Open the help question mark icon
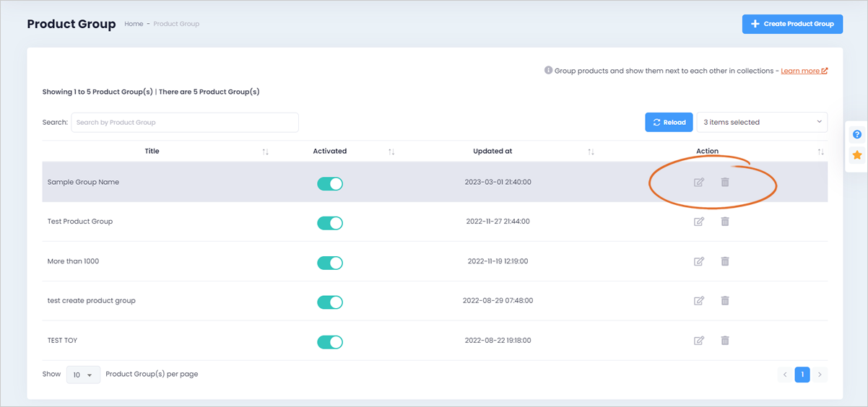The width and height of the screenshot is (868, 407). [x=856, y=135]
